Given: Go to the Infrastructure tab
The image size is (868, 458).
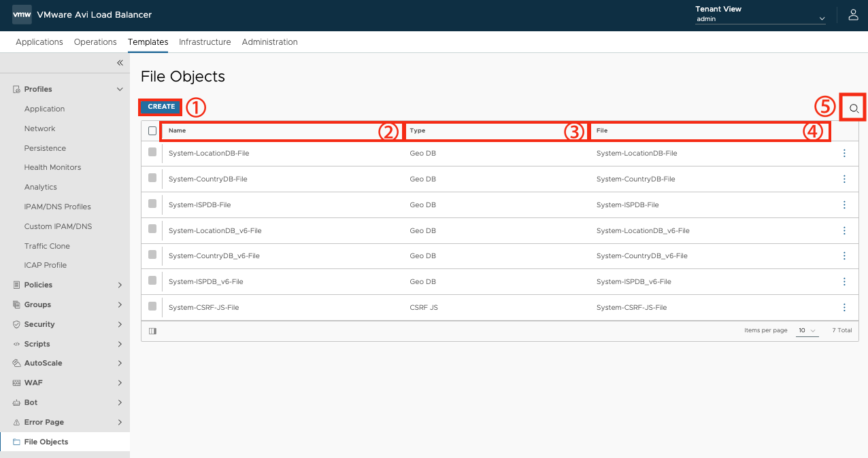Looking at the screenshot, I should (205, 42).
